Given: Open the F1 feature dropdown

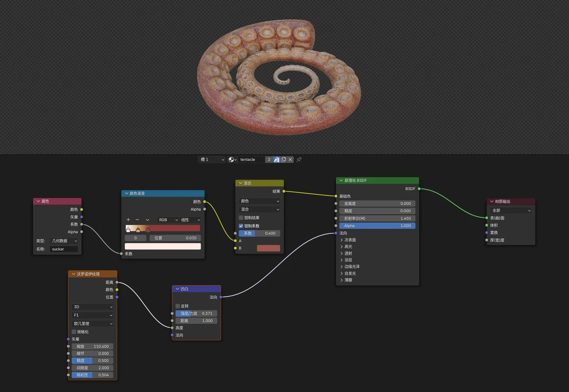Looking at the screenshot, I should [x=93, y=315].
